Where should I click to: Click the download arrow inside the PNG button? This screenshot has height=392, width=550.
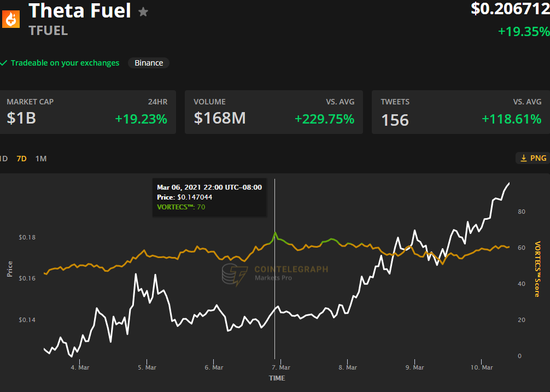point(524,157)
